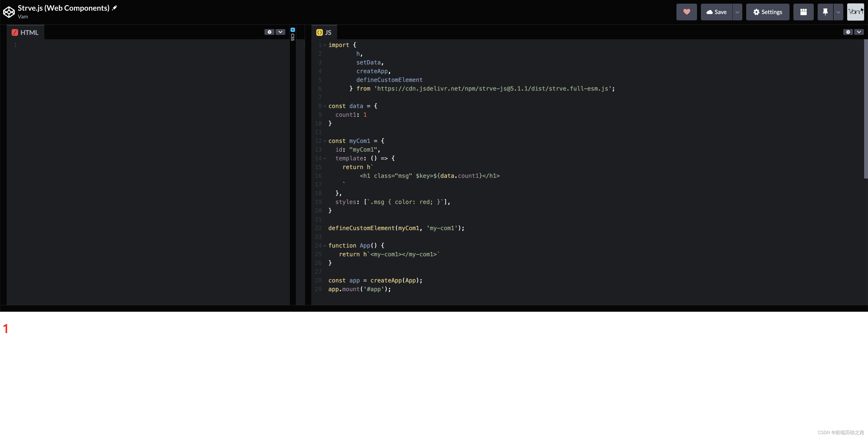Open pin options dropdown arrow
The image size is (868, 437).
click(838, 12)
